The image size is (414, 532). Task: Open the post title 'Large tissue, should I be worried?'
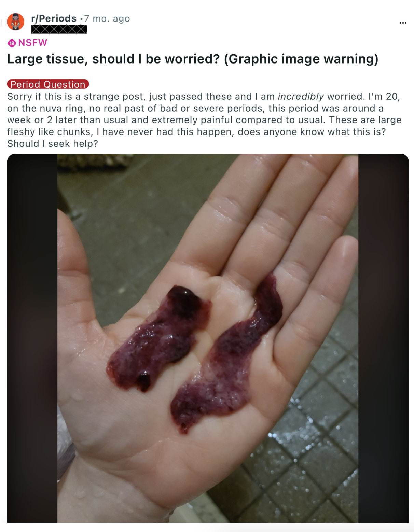[113, 59]
